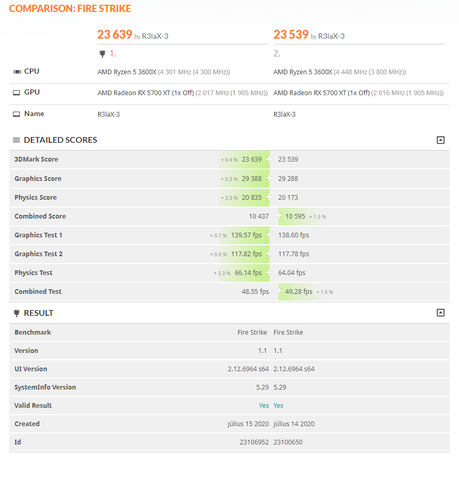Screen dimensions: 459x480
Task: Click second GPU entry with 2 016 MHz
Action: 359,93
